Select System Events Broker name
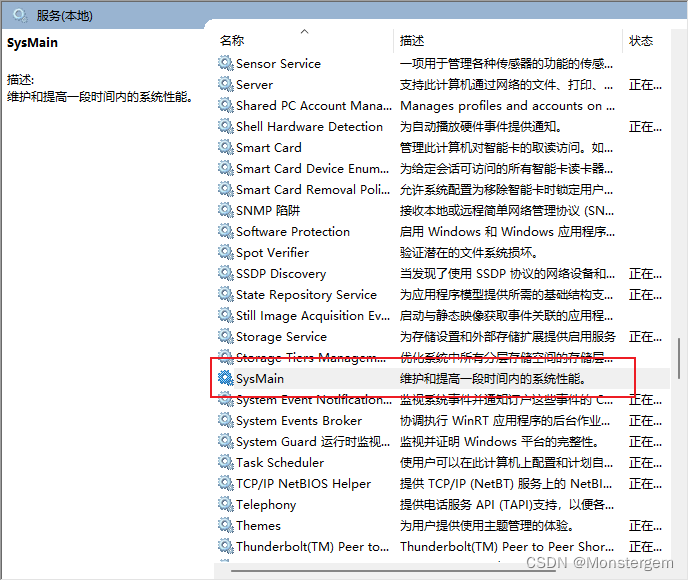The height and width of the screenshot is (581, 689). coord(299,421)
